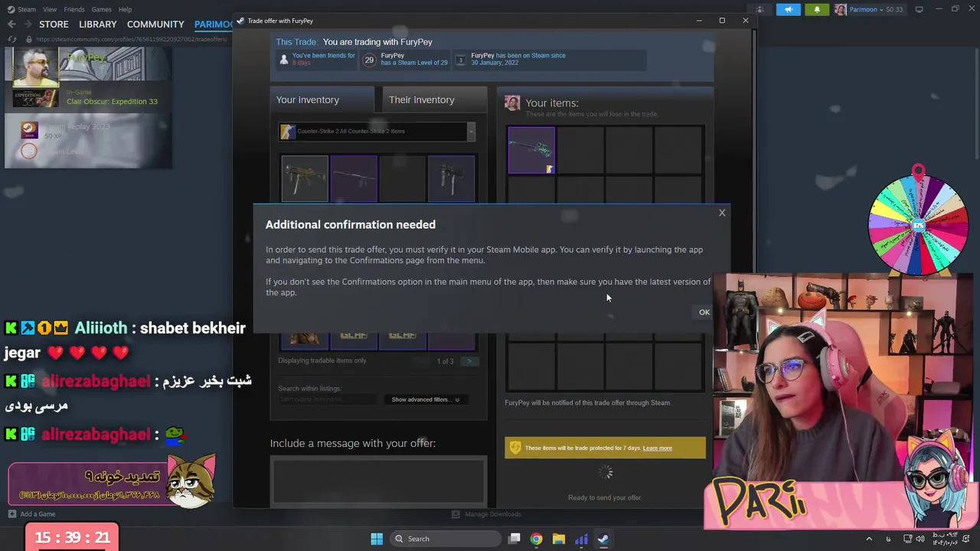Show hidden system tray icons
Screen dimensions: 980x551
pos(869,539)
